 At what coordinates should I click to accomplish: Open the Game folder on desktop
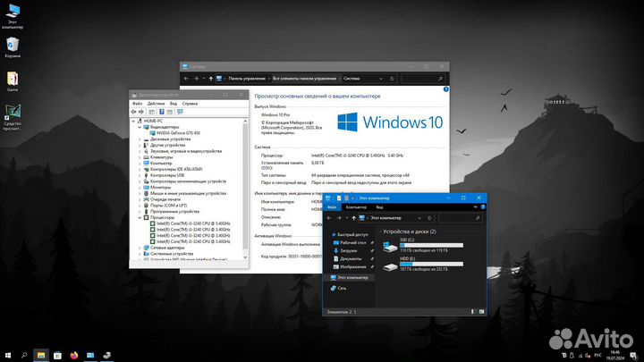pyautogui.click(x=13, y=81)
